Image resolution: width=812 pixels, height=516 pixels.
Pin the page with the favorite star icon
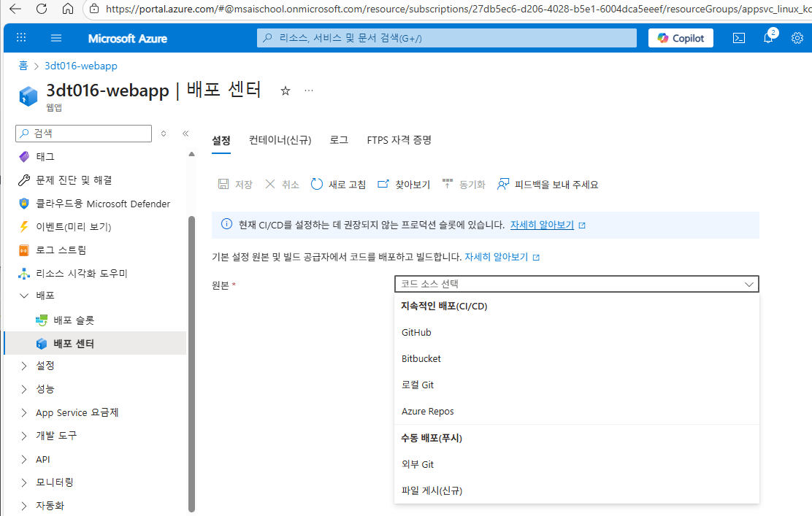[x=286, y=91]
